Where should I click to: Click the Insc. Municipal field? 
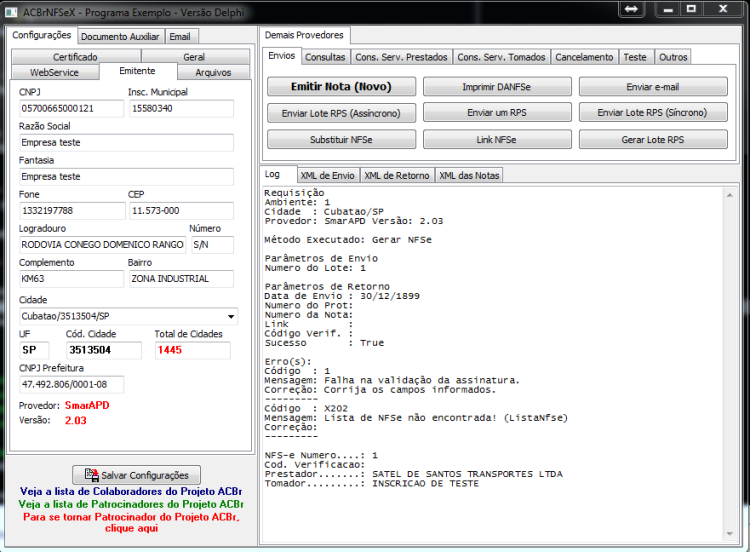181,109
